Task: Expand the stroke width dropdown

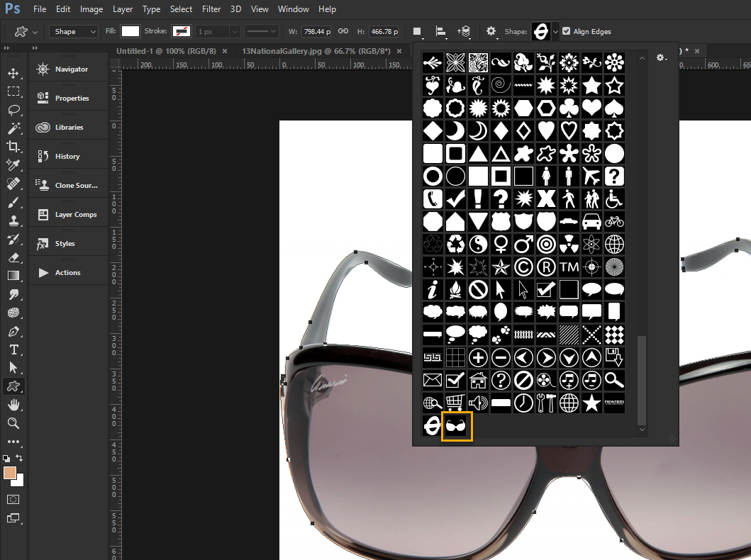Action: pyautogui.click(x=234, y=32)
